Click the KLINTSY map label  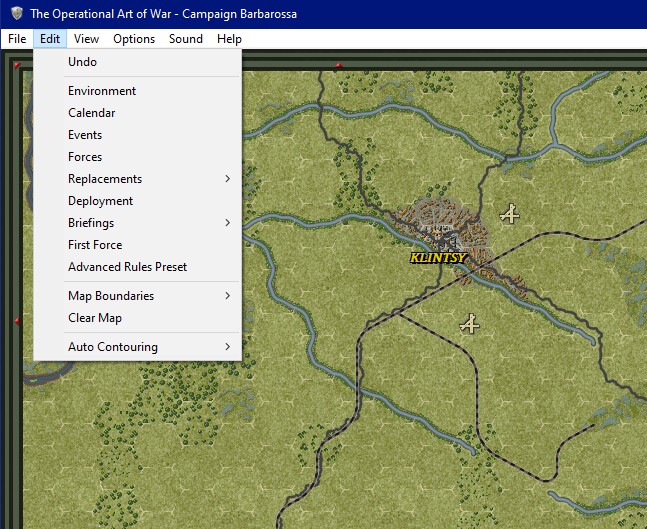coord(438,257)
